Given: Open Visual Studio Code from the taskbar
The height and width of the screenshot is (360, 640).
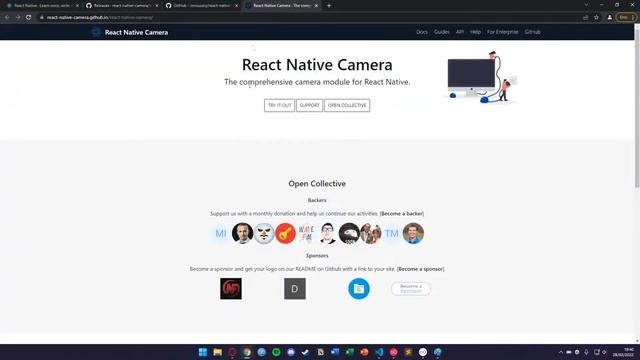Looking at the screenshot, I should pos(379,352).
